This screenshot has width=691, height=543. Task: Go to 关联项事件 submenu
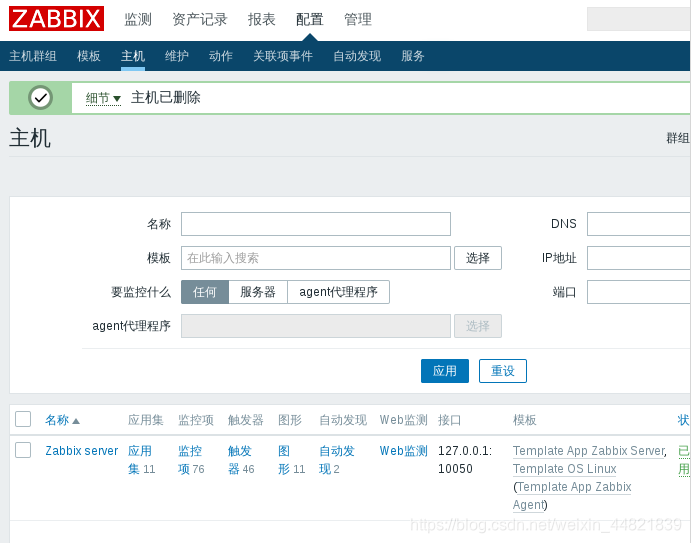283,56
